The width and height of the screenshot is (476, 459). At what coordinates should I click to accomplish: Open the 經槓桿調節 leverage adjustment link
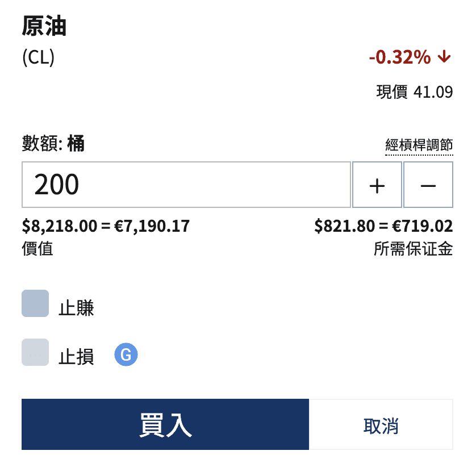click(419, 145)
